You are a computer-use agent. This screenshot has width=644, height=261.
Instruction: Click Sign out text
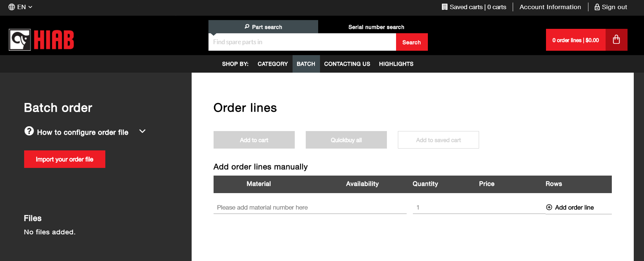click(x=614, y=7)
